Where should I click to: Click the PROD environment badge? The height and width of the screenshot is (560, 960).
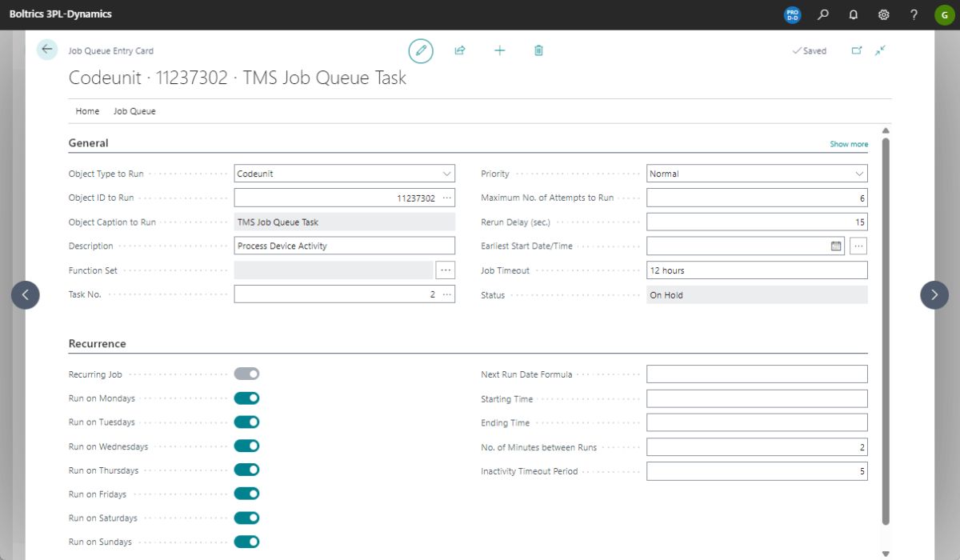(x=792, y=14)
